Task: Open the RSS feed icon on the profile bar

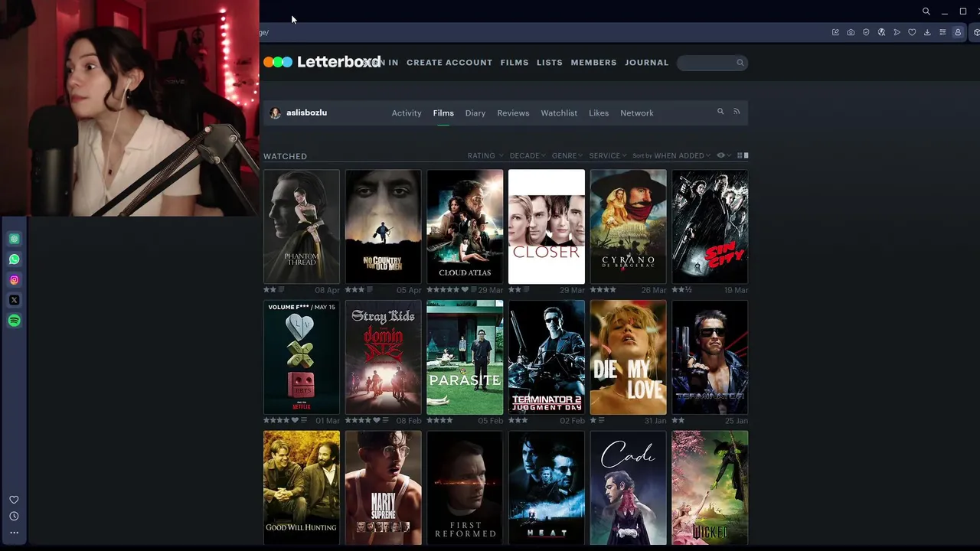Action: 737,112
